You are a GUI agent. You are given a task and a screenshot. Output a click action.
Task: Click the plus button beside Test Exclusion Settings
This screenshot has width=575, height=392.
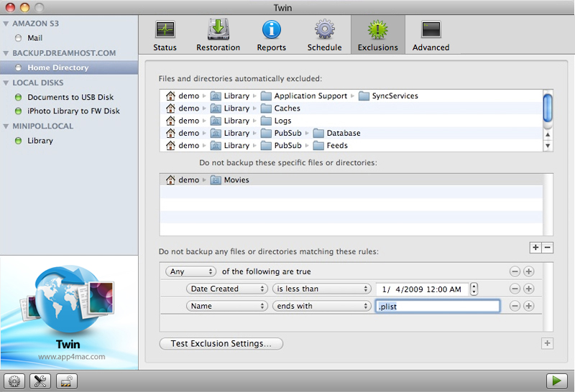[x=547, y=344]
